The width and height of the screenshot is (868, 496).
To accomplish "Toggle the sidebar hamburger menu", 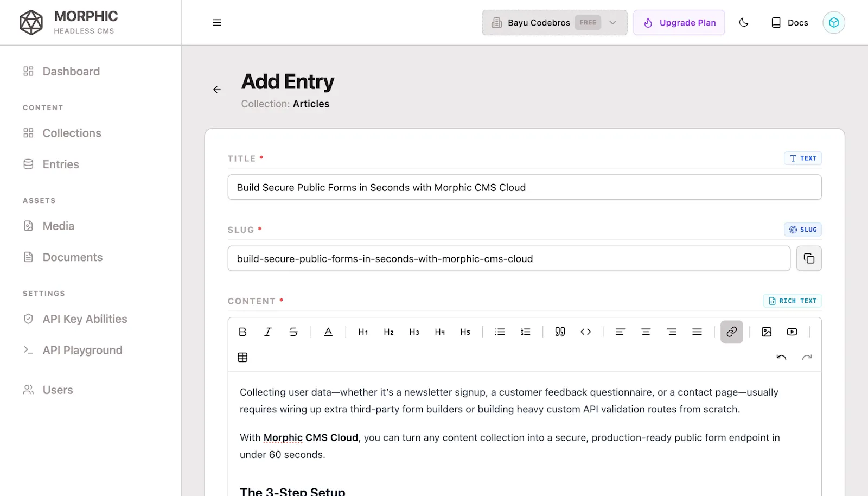I will 217,22.
